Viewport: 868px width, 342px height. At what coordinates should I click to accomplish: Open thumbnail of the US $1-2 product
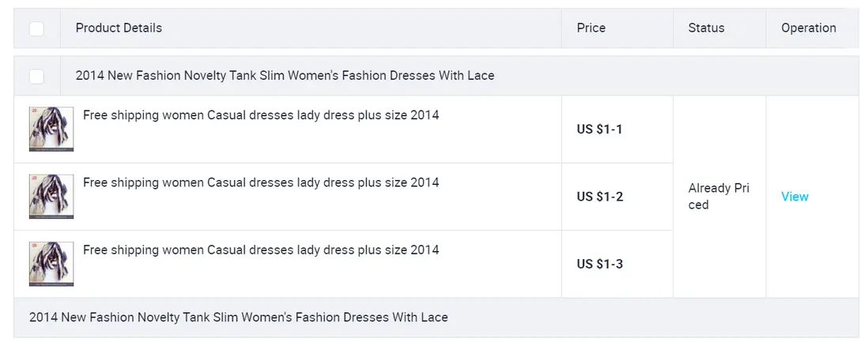pyautogui.click(x=51, y=197)
